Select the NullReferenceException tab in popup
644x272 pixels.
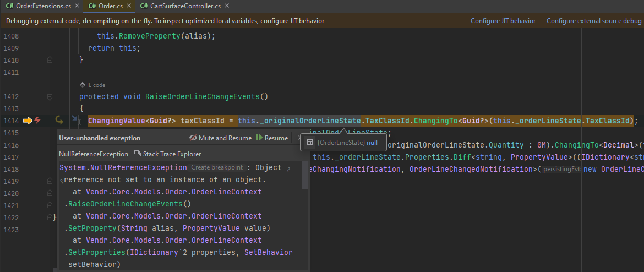94,154
